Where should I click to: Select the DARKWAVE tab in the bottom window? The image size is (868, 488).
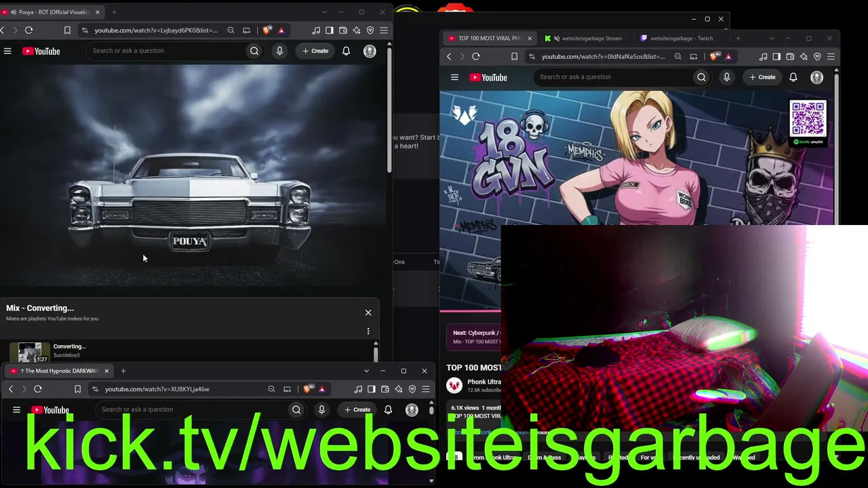point(60,371)
